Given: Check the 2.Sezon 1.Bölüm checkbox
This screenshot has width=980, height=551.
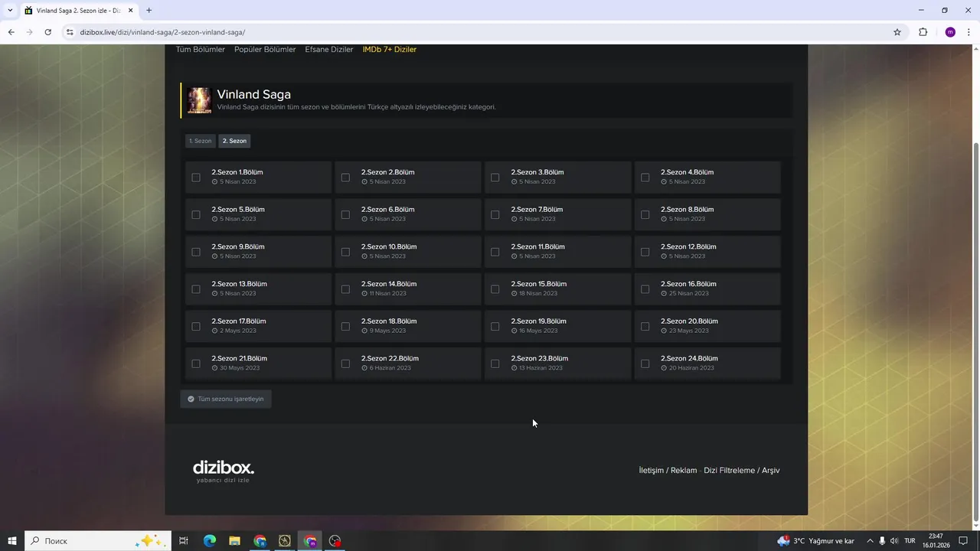Looking at the screenshot, I should coord(196,178).
